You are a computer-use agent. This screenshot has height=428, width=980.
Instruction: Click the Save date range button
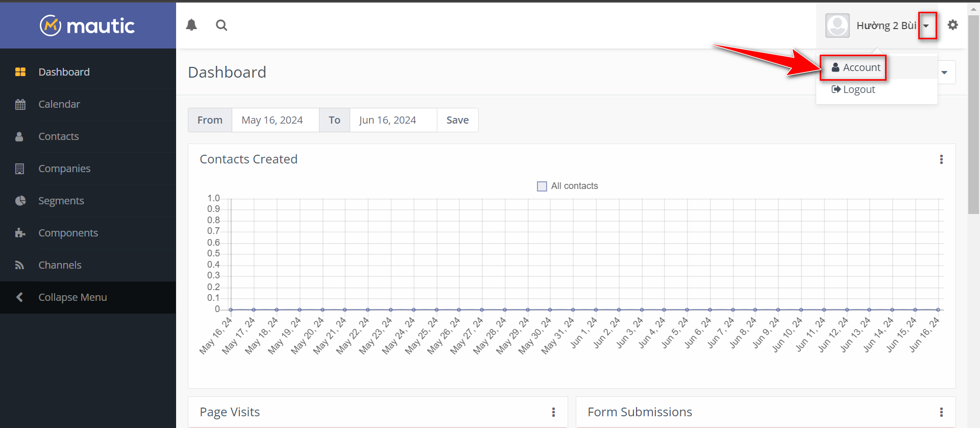point(457,120)
